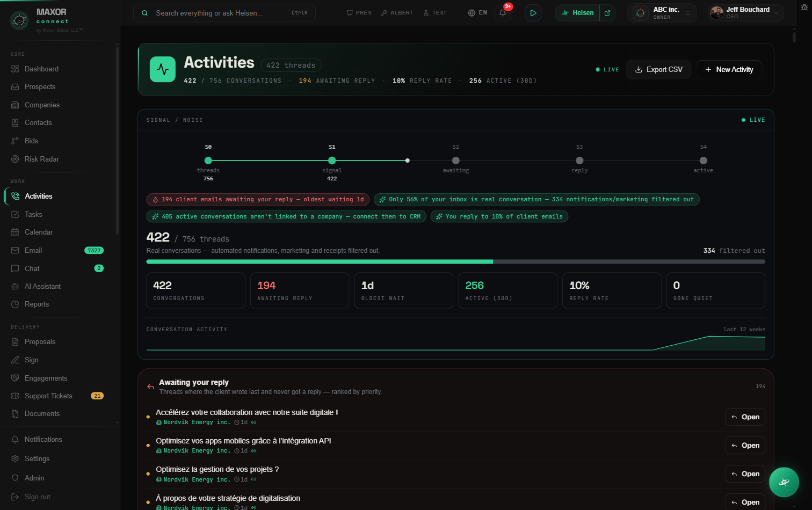Click the S3 reply pipeline node
Screen dimensions: 812x510
(579, 161)
